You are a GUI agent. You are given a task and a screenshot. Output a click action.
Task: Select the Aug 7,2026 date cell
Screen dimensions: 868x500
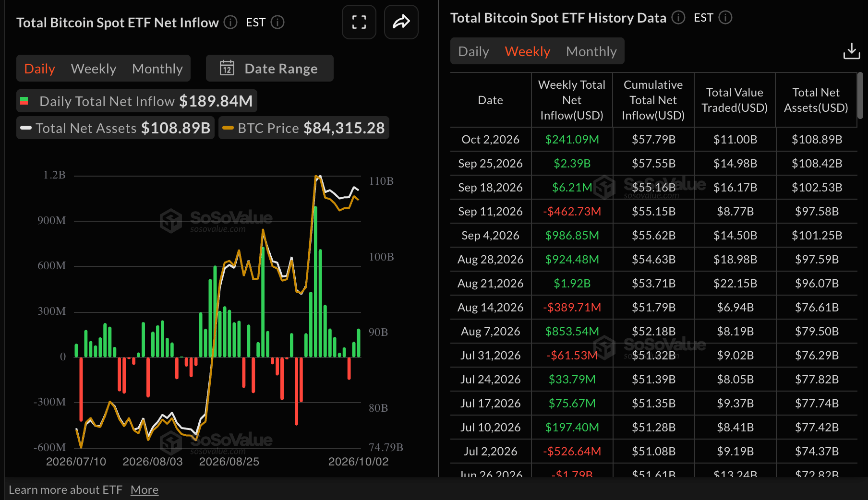click(491, 331)
